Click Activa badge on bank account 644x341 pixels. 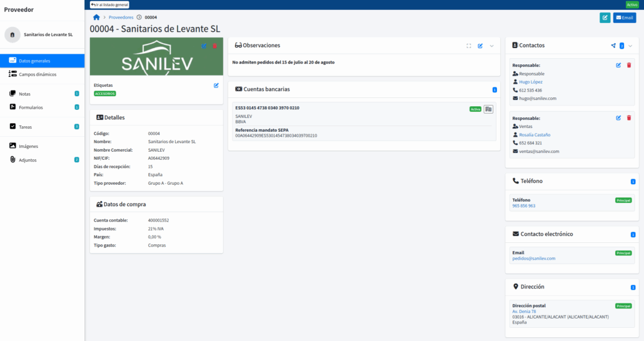point(475,109)
